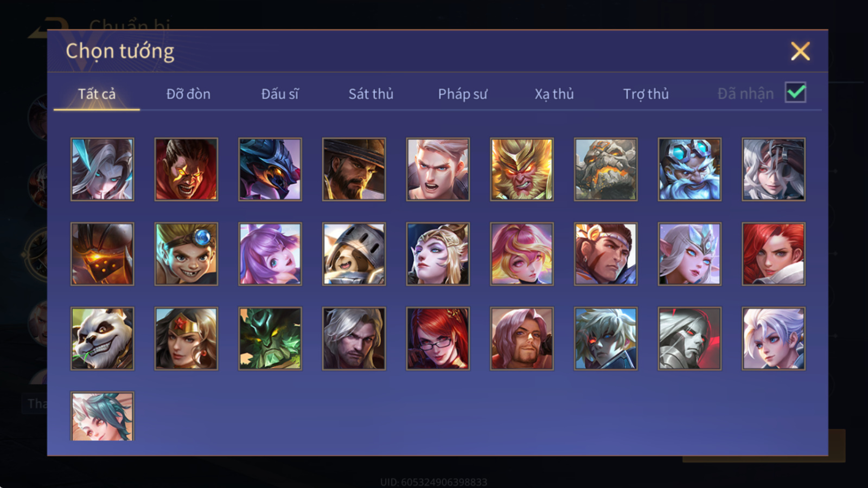Choose the purple-haired girl hero portrait
The height and width of the screenshot is (488, 868).
pos(270,254)
